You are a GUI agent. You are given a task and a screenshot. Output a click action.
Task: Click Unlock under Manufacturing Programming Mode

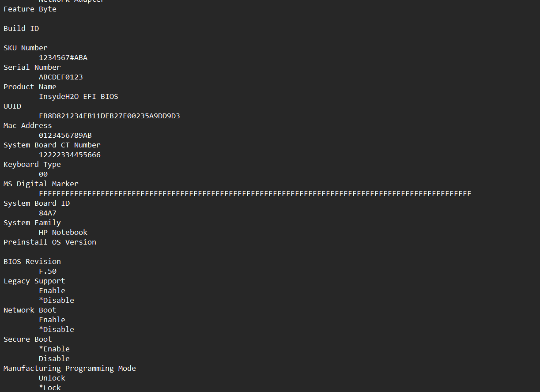tap(52, 378)
